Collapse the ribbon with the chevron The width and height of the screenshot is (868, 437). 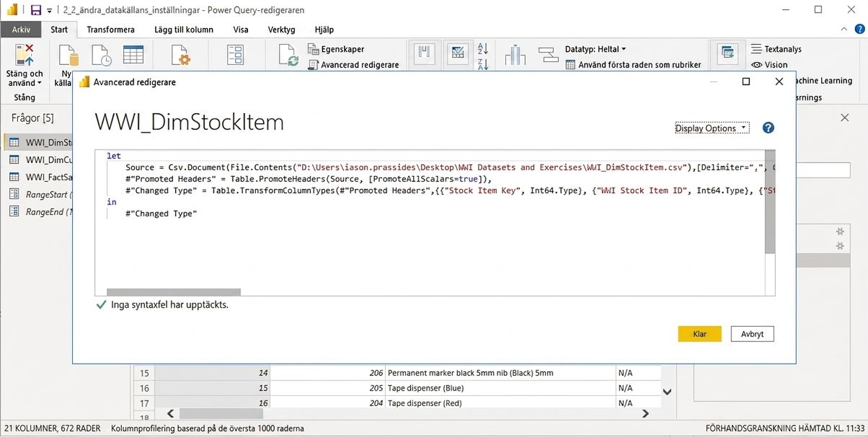(843, 29)
